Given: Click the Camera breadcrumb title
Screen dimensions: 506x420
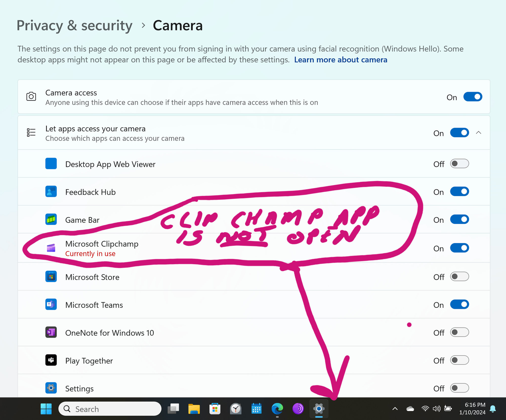Looking at the screenshot, I should coord(178,26).
